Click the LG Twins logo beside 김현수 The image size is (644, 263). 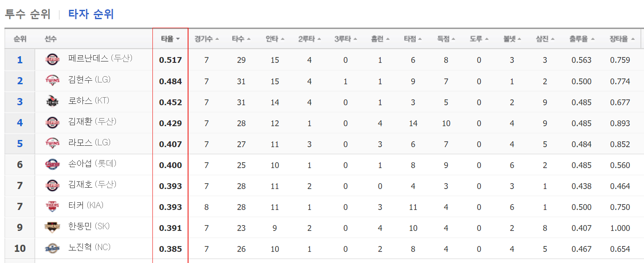pos(52,81)
